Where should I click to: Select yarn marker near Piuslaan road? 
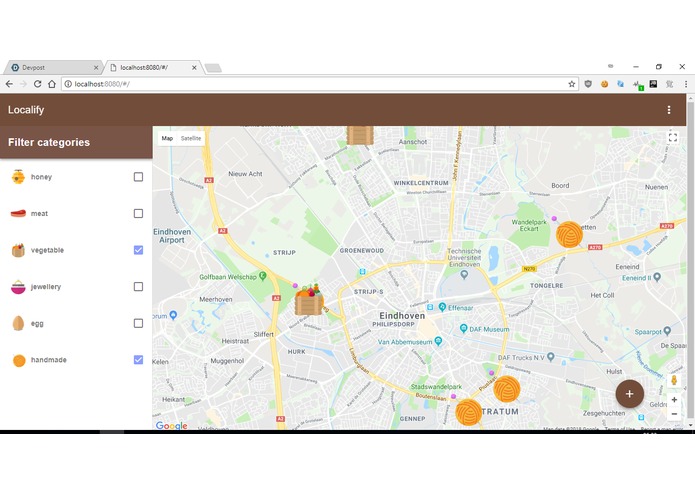coord(507,389)
